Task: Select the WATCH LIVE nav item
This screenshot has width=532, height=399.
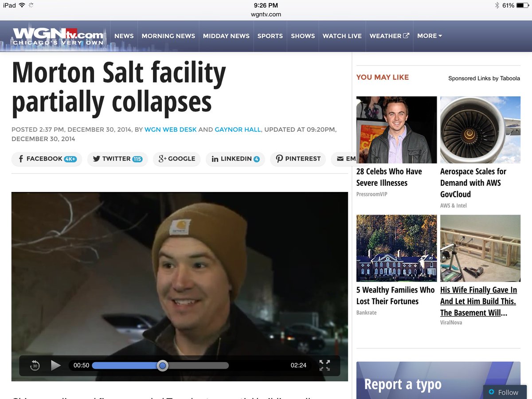Action: pyautogui.click(x=342, y=36)
